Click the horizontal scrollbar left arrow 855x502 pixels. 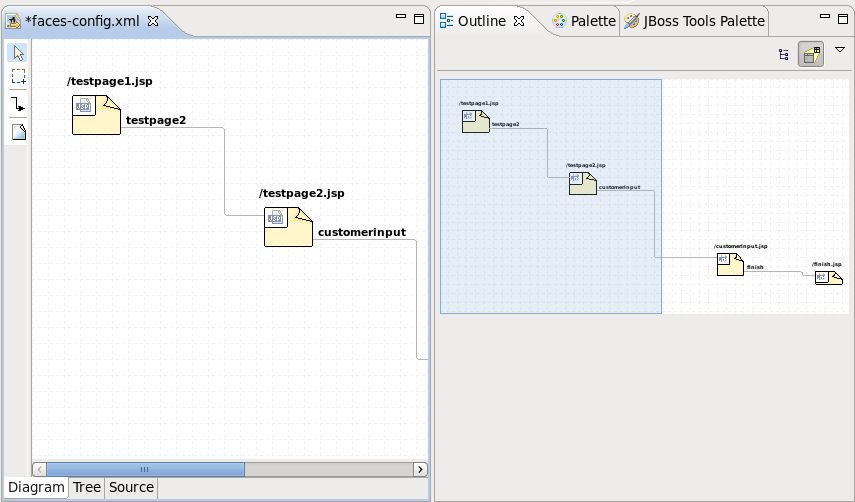[x=39, y=469]
